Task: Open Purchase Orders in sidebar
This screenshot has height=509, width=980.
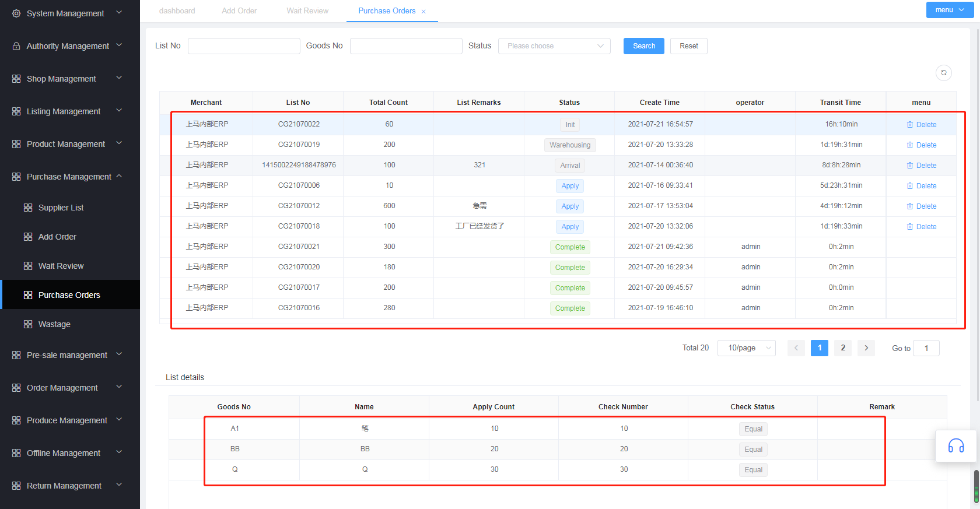Action: [x=69, y=295]
